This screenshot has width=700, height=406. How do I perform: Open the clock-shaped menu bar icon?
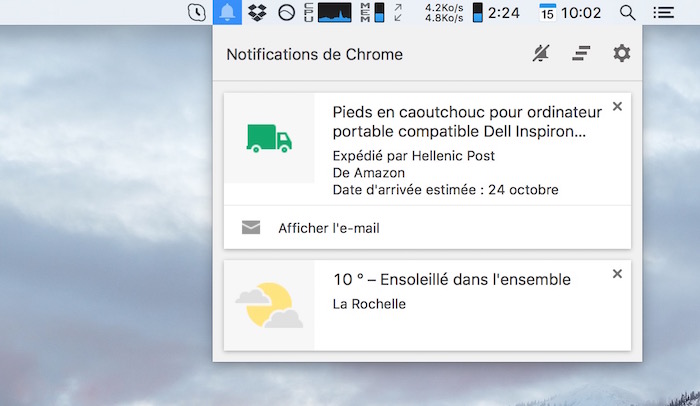tap(198, 13)
